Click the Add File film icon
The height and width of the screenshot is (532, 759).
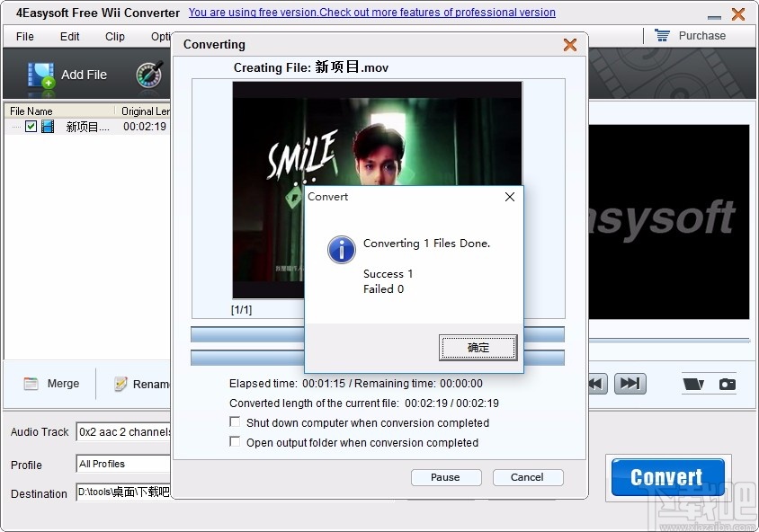(x=41, y=75)
